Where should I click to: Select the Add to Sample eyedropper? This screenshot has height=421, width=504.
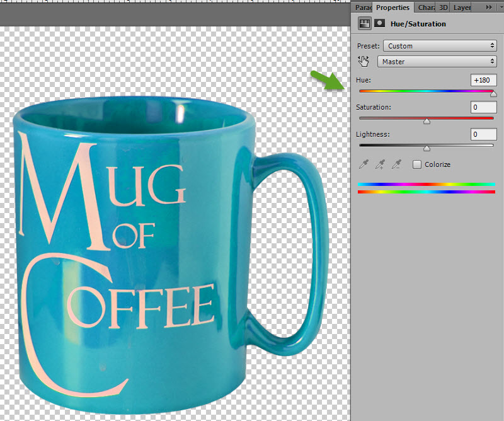tap(381, 164)
